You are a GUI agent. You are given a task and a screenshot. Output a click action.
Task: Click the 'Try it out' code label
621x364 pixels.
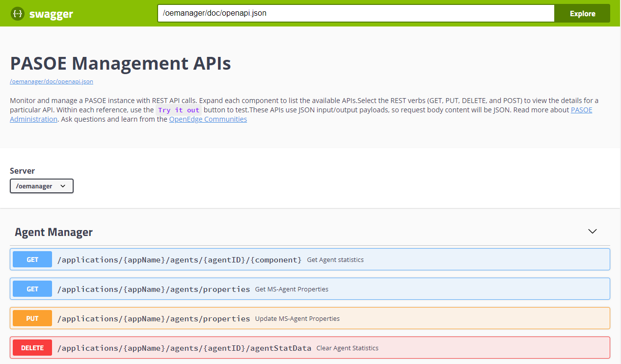[179, 110]
